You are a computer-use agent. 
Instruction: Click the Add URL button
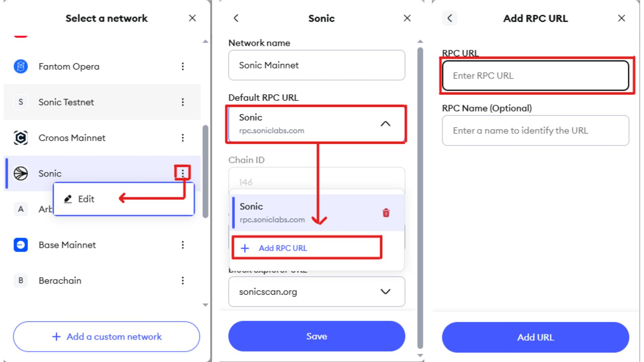point(535,337)
